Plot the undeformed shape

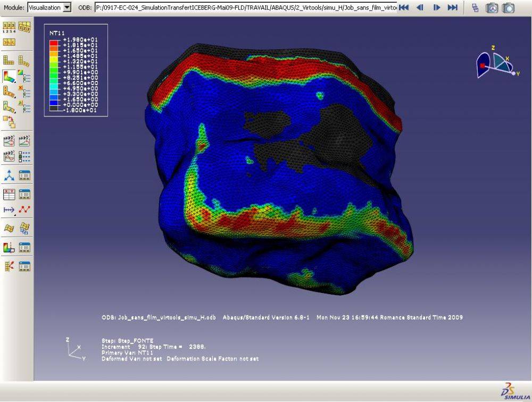tap(9, 61)
